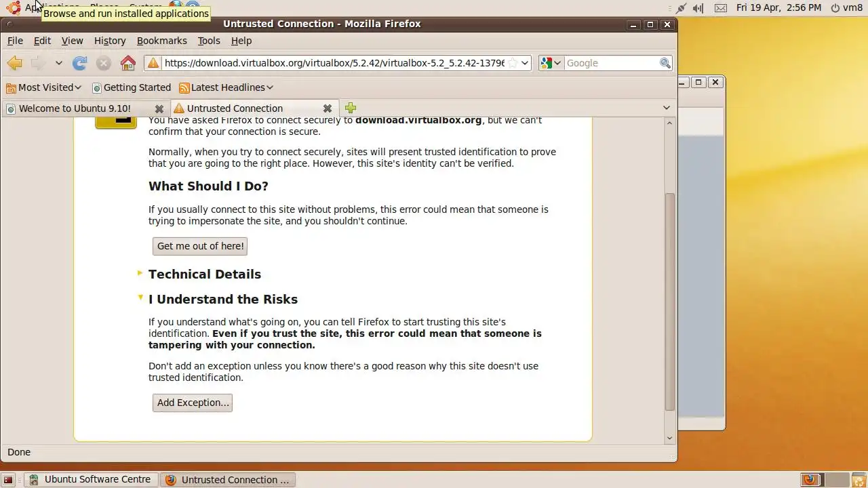Click the Add Exception... button
868x488 pixels.
(193, 403)
